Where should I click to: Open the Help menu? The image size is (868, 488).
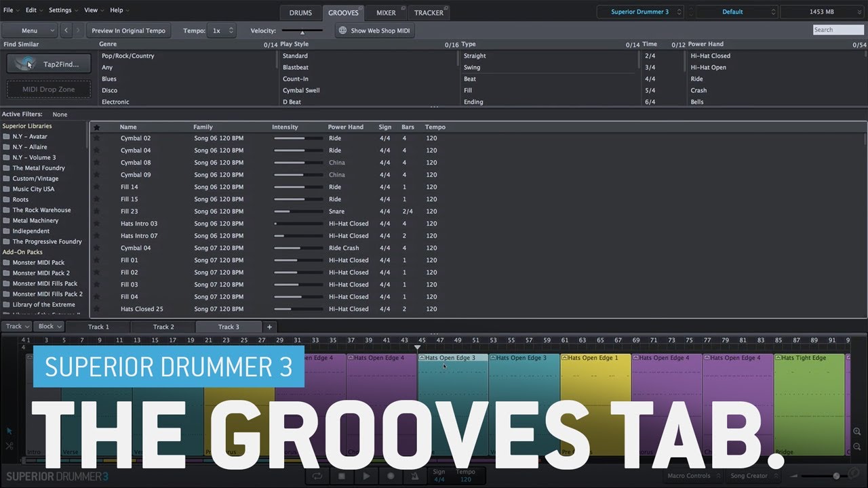tap(119, 10)
